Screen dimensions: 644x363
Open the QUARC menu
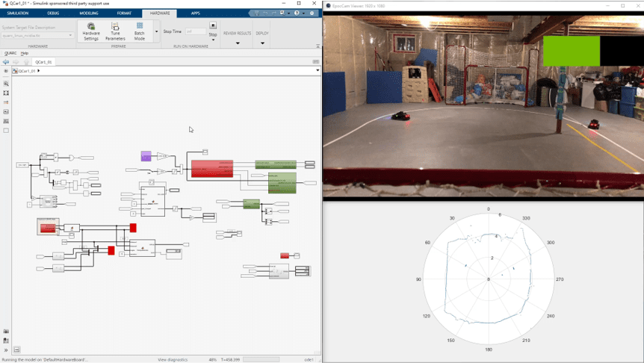tap(10, 53)
